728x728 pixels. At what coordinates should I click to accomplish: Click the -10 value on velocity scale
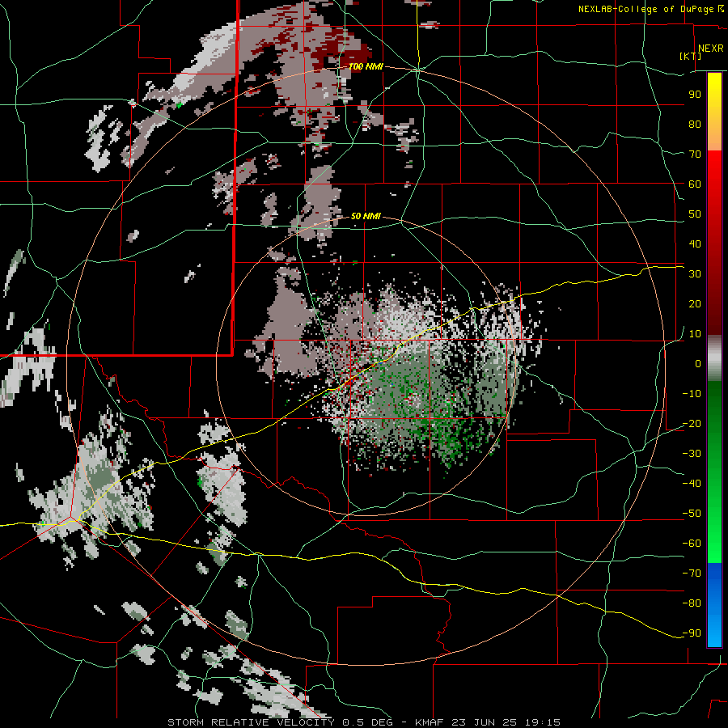[692, 394]
